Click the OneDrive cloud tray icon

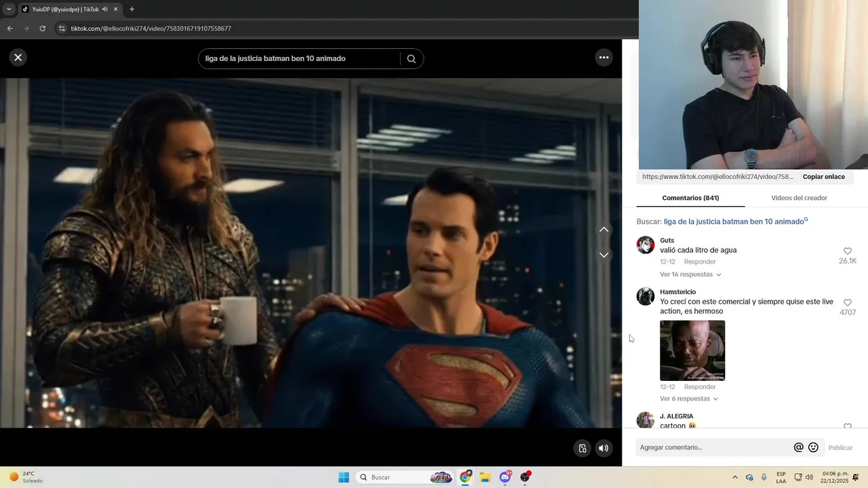pyautogui.click(x=749, y=477)
